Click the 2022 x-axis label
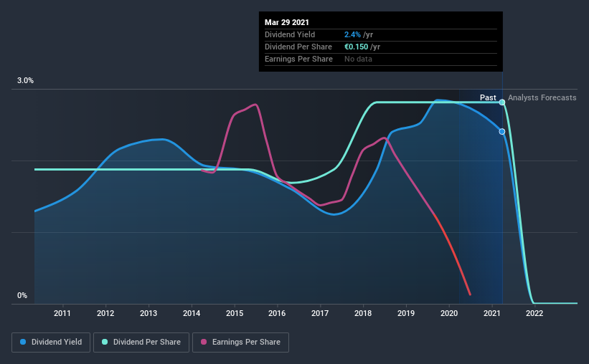Screen dimensions: 589x364 pos(534,313)
